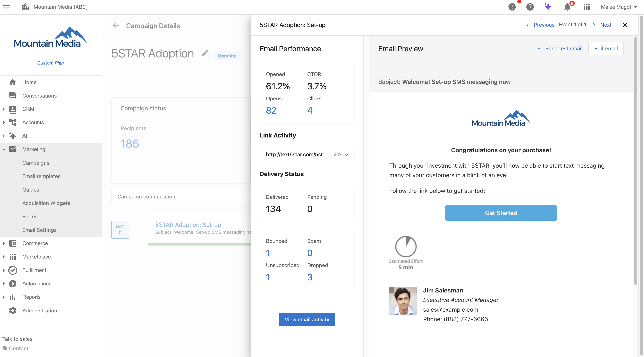Click the View email activity button
The width and height of the screenshot is (644, 357).
307,319
